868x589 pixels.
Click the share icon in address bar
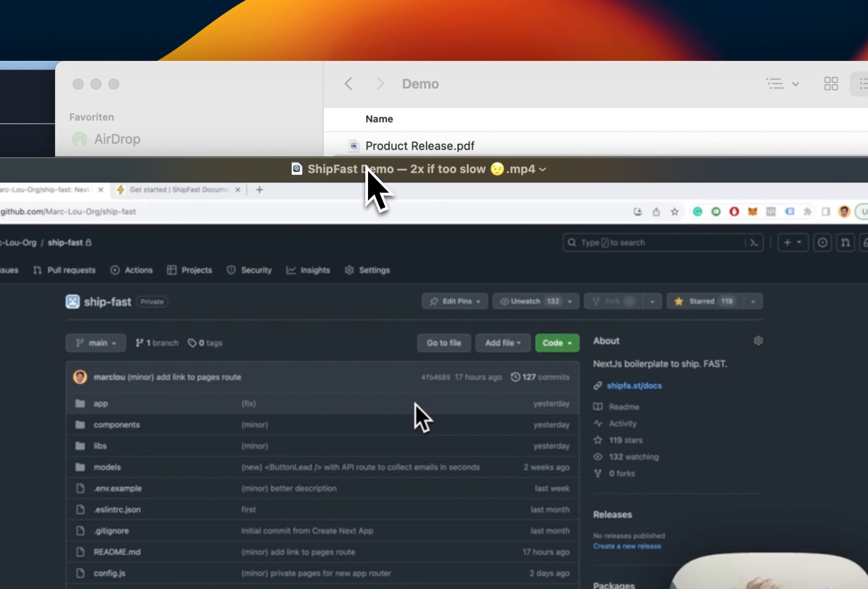click(656, 212)
